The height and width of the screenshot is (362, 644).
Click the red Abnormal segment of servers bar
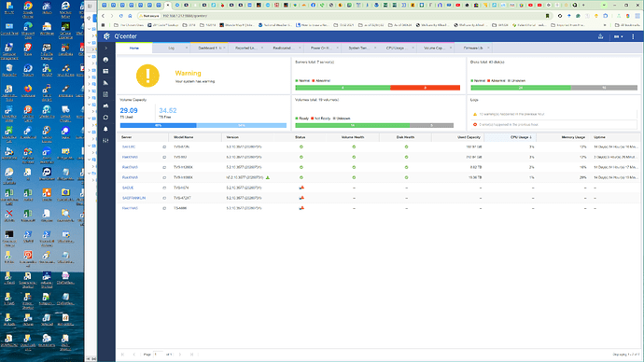pyautogui.click(x=425, y=88)
